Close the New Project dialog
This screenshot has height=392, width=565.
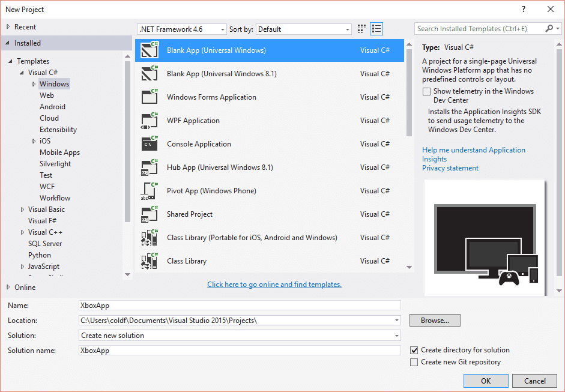(x=551, y=10)
